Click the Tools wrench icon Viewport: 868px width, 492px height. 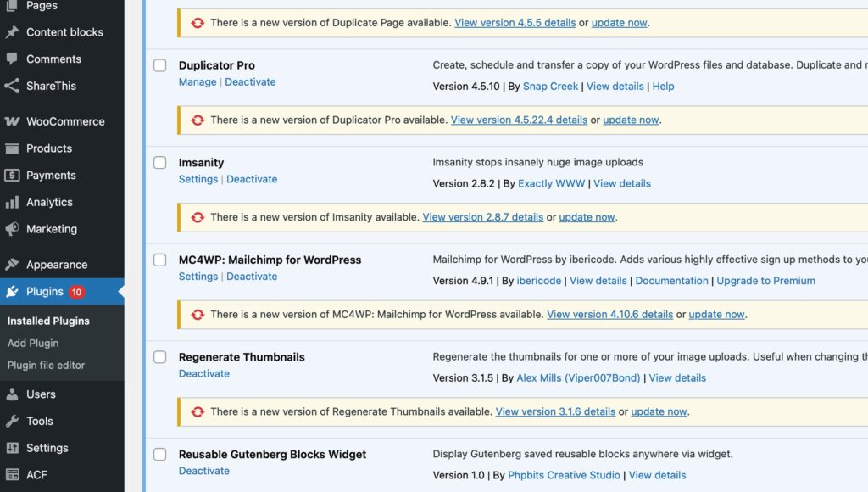pos(12,421)
